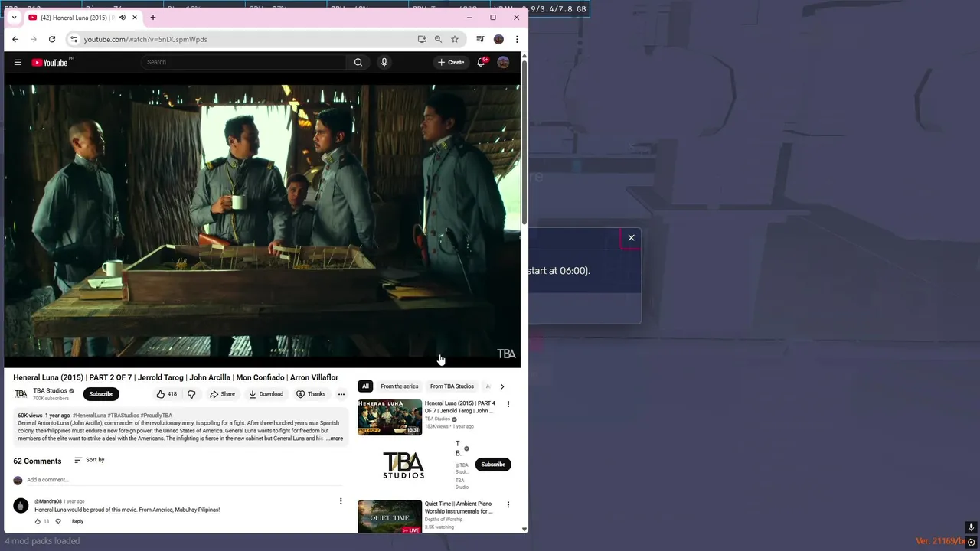Click the install app icon in address bar

pos(422,39)
